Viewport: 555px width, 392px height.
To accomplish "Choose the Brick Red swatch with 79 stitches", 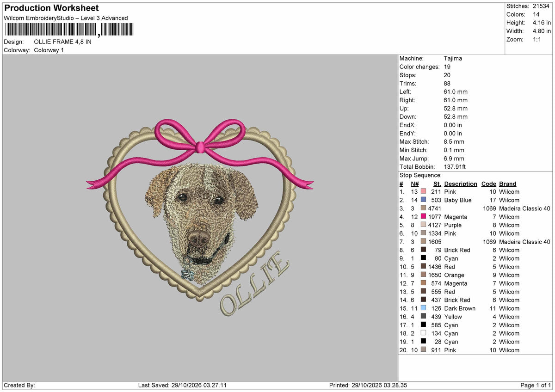I will 423,250.
